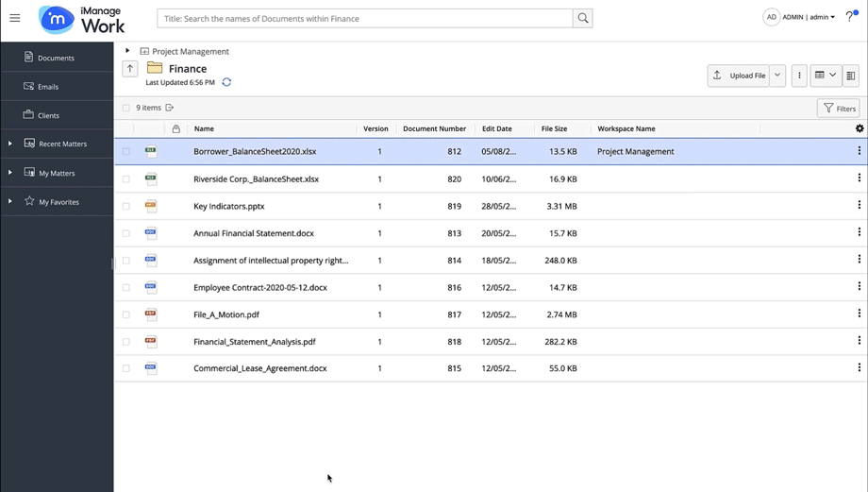
Task: Open column settings gear icon
Action: pos(859,128)
